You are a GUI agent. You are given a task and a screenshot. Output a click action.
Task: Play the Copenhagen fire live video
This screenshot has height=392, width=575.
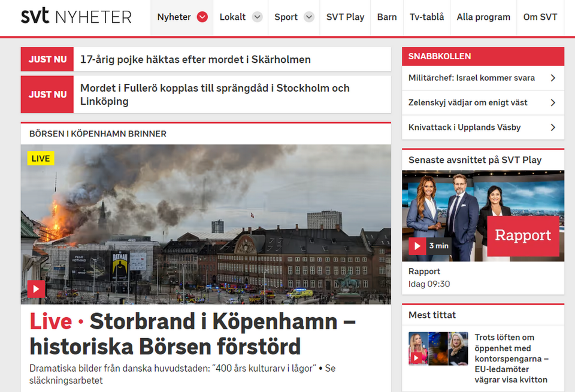click(37, 289)
